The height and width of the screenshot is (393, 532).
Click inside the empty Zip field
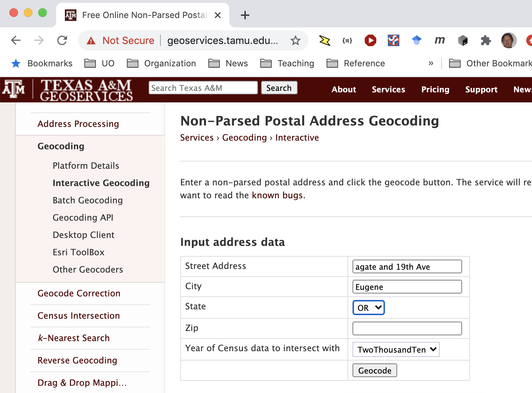coord(407,328)
